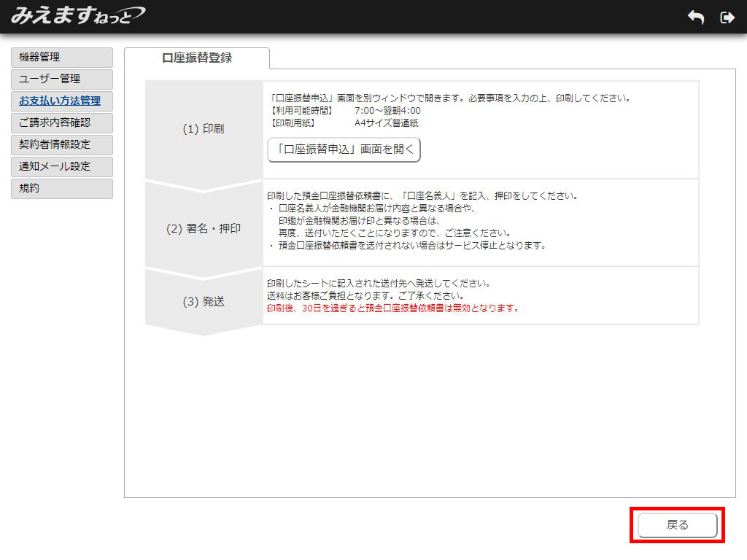Click the サービス停止 notice line in step 2
Viewport: 747px width, 560px height.
(407, 245)
